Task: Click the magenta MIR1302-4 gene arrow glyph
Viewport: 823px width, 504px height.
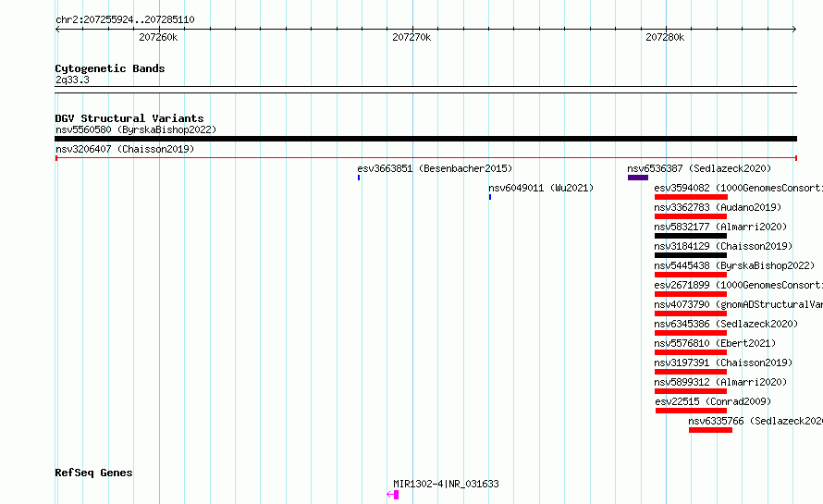Action: (x=393, y=495)
